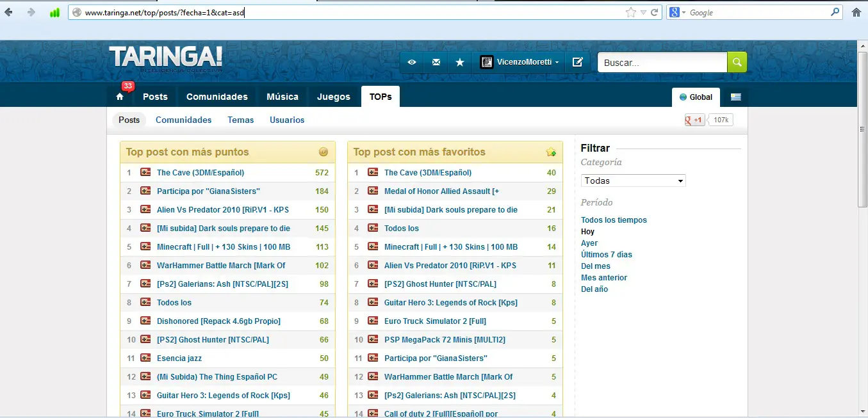Switch to Temas sub-tab

coord(241,120)
